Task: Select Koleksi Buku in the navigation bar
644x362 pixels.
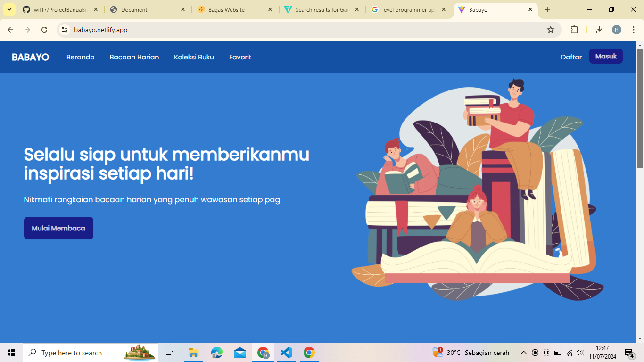Action: coord(194,57)
